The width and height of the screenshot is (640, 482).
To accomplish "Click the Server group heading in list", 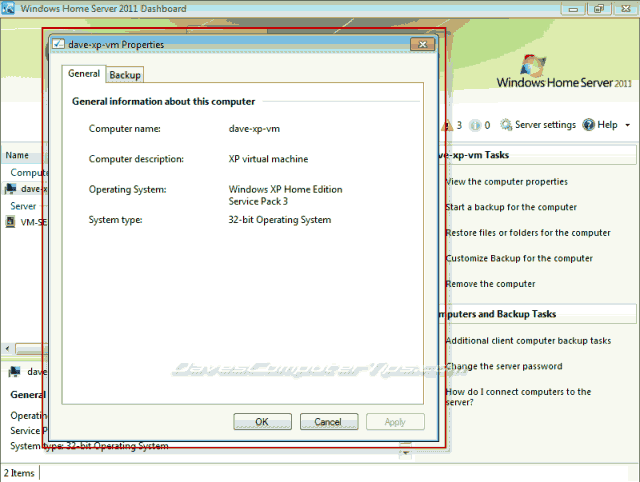I will coord(23,206).
